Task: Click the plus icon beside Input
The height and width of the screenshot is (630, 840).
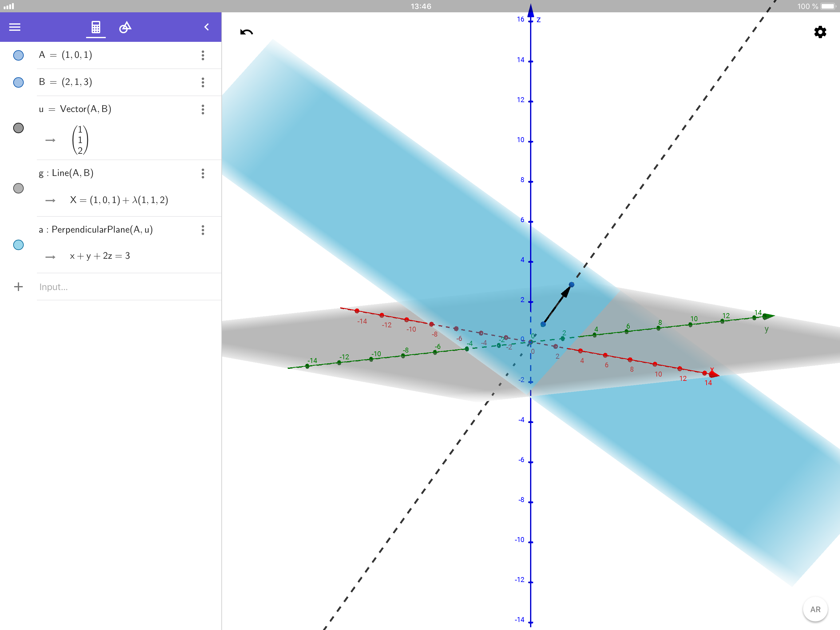Action: click(18, 286)
